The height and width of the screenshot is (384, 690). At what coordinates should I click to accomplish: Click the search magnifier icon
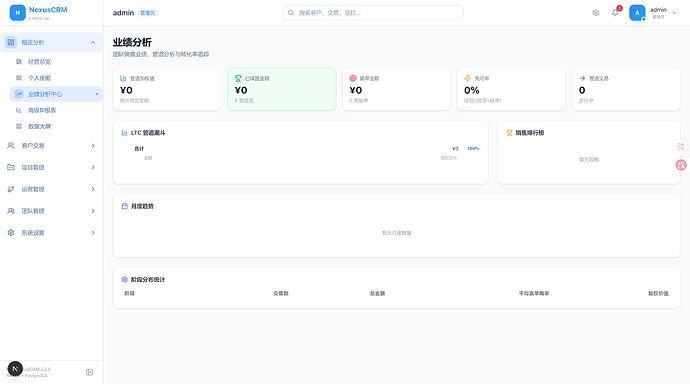point(291,13)
